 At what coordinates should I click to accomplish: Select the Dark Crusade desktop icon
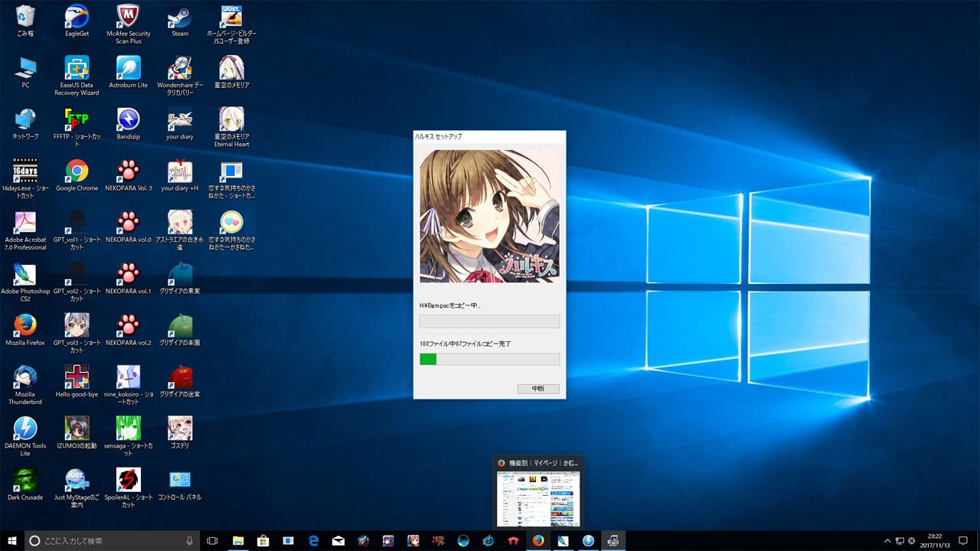pyautogui.click(x=25, y=483)
